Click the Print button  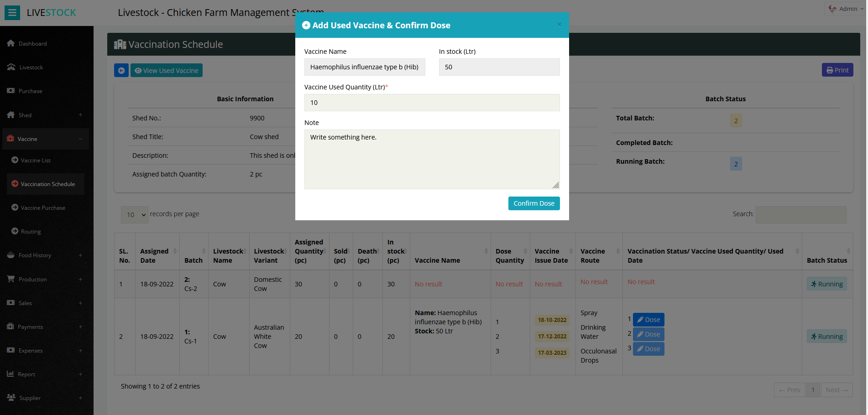(x=837, y=70)
